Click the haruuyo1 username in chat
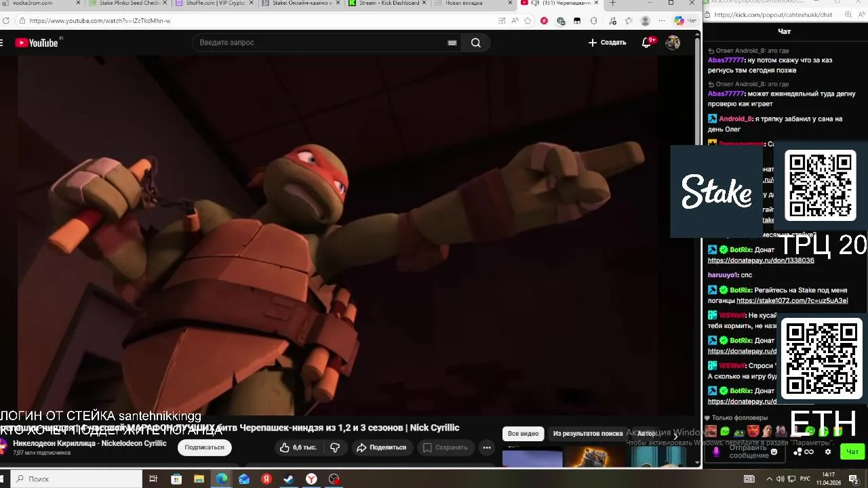The height and width of the screenshot is (488, 868). tap(723, 275)
